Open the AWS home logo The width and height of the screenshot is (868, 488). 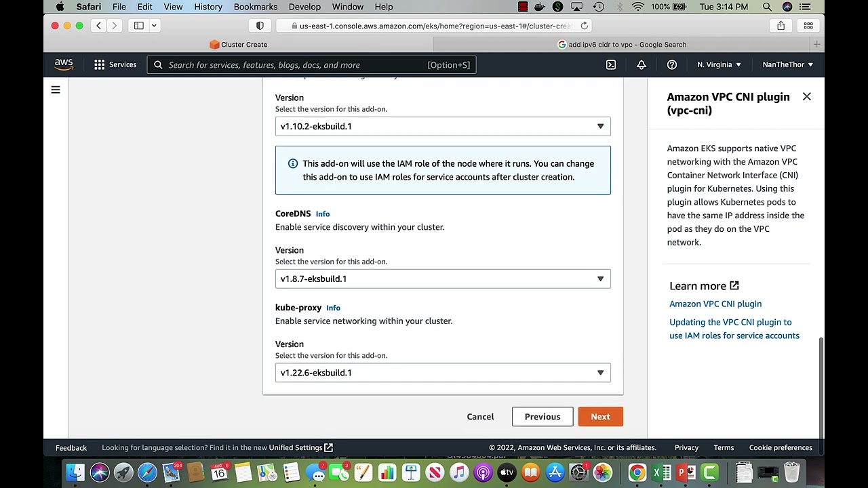point(64,64)
